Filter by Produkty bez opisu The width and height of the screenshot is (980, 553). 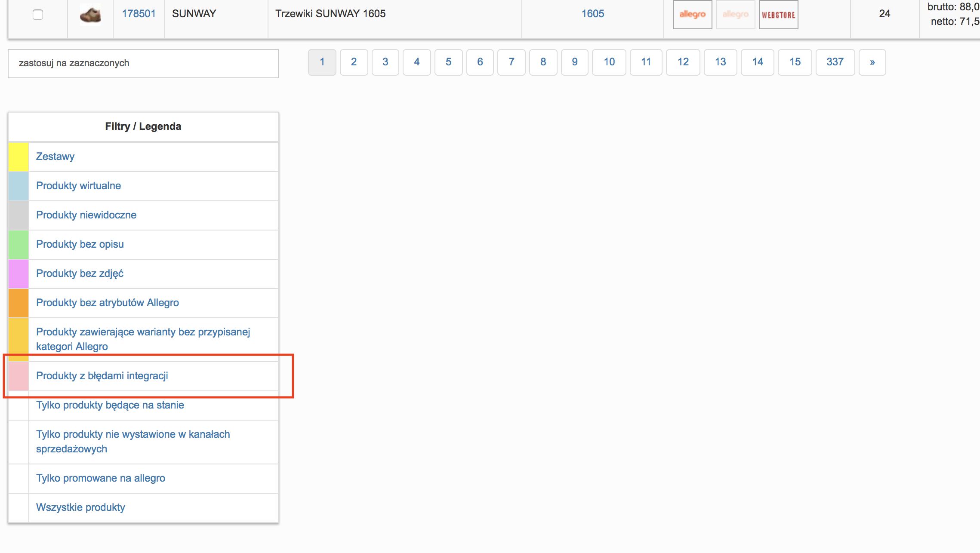[x=80, y=244]
